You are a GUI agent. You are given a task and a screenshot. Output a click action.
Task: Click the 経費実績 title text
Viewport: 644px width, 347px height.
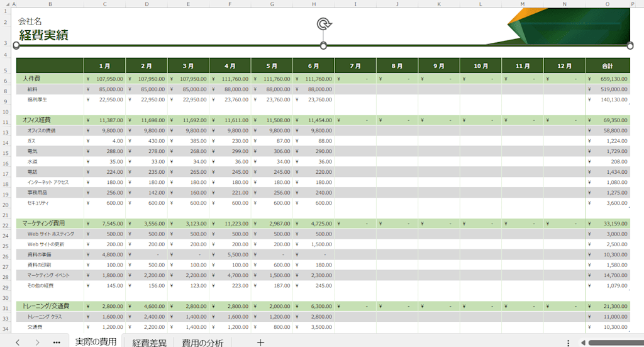click(x=44, y=35)
